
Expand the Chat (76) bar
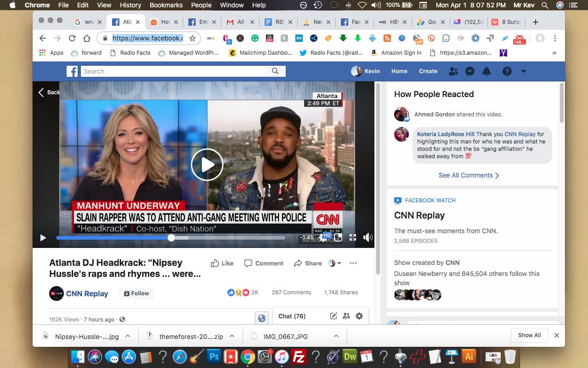tap(292, 316)
